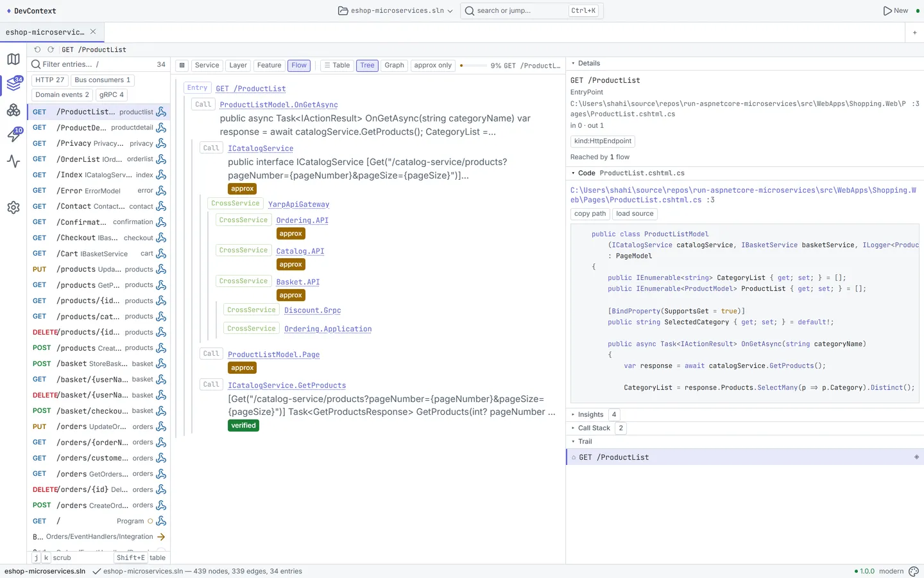The height and width of the screenshot is (578, 924).
Task: Click the pin icon in Trail row
Action: click(916, 457)
